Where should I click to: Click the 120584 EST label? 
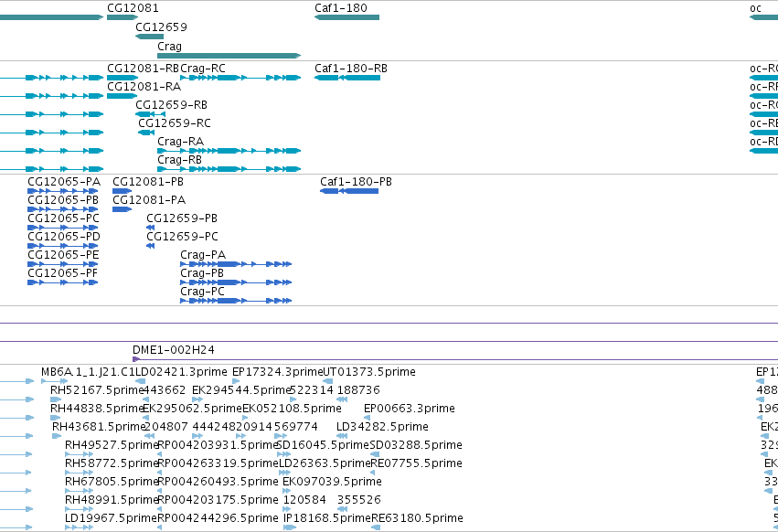pos(304,500)
